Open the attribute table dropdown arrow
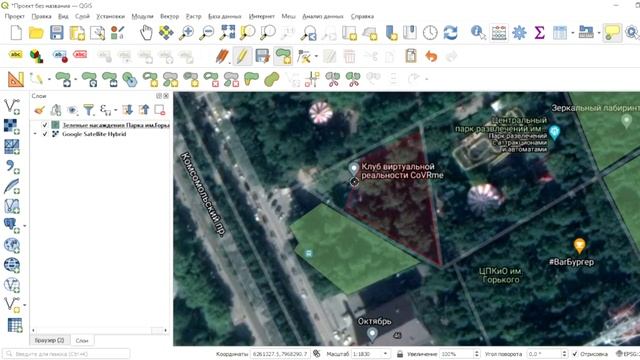 point(573,33)
